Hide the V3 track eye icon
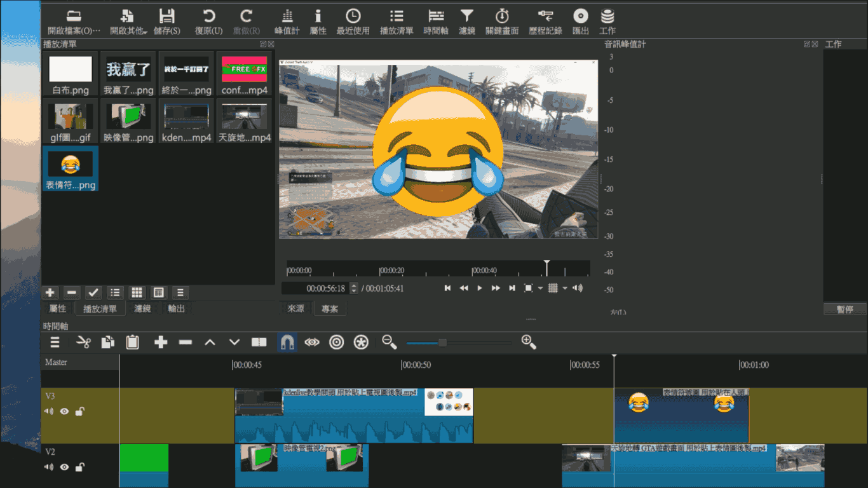This screenshot has height=488, width=868. tap(64, 411)
